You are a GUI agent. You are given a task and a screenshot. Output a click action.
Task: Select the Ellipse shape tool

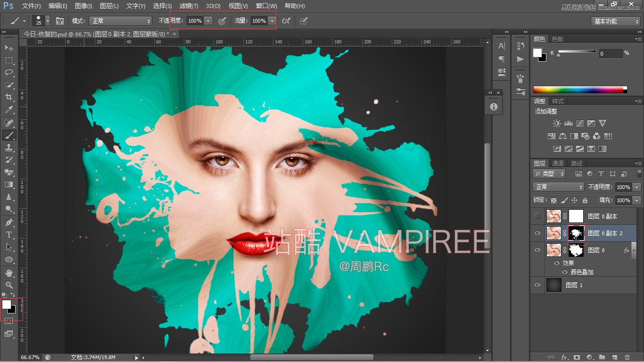tap(9, 259)
